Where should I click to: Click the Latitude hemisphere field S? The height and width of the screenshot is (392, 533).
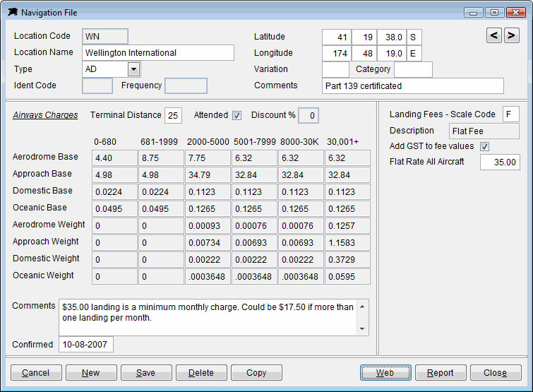414,37
